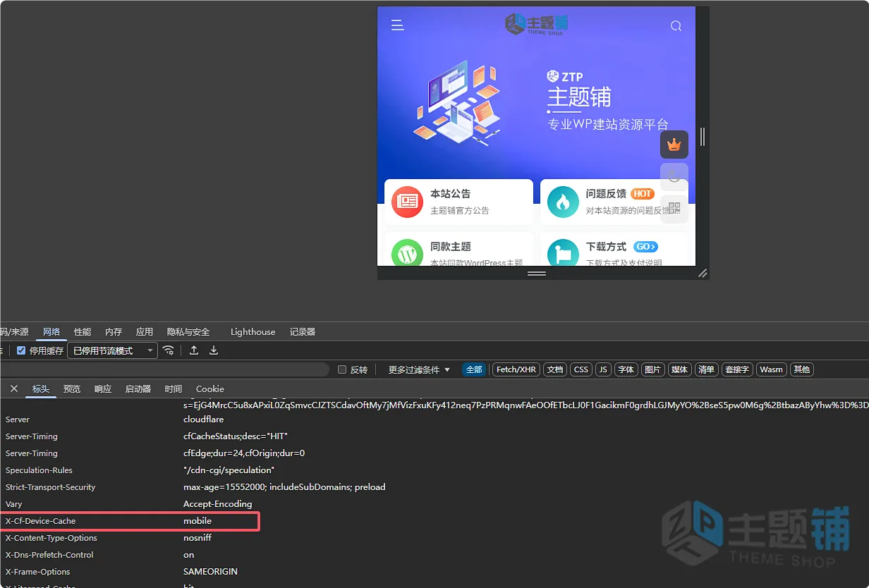Select the cloudflare Server header value
This screenshot has height=588, width=869.
[203, 419]
